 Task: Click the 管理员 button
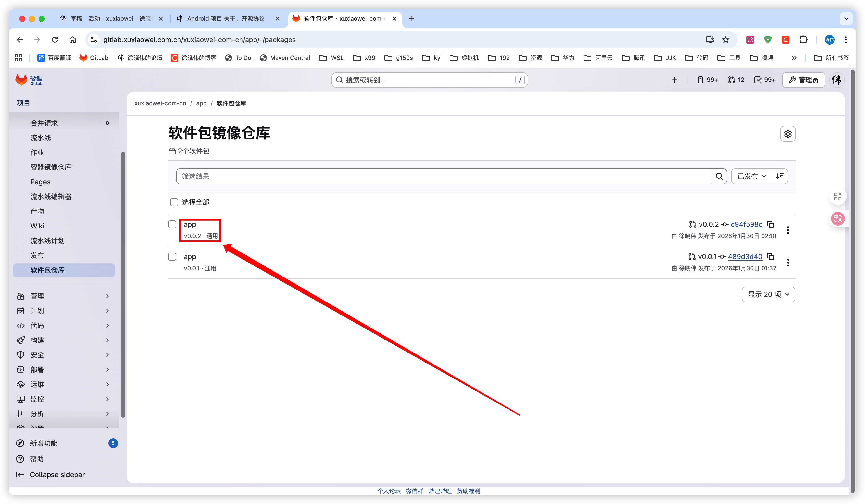pos(803,80)
